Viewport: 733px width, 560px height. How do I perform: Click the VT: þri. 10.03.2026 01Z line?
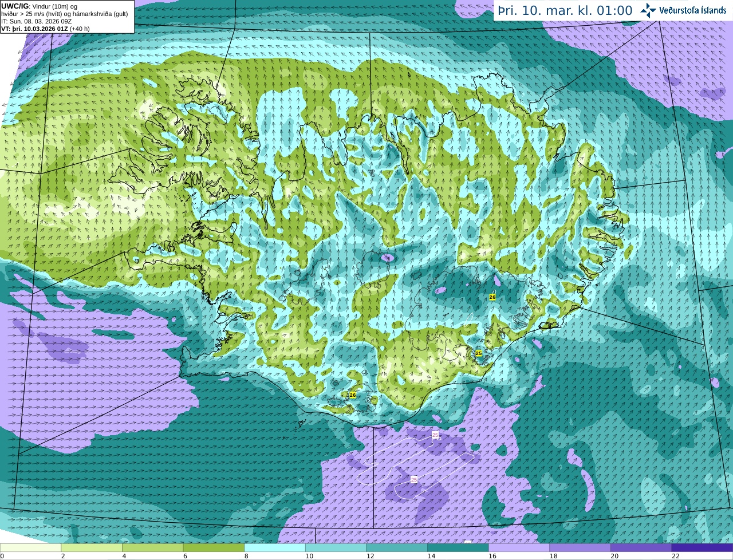[x=45, y=29]
